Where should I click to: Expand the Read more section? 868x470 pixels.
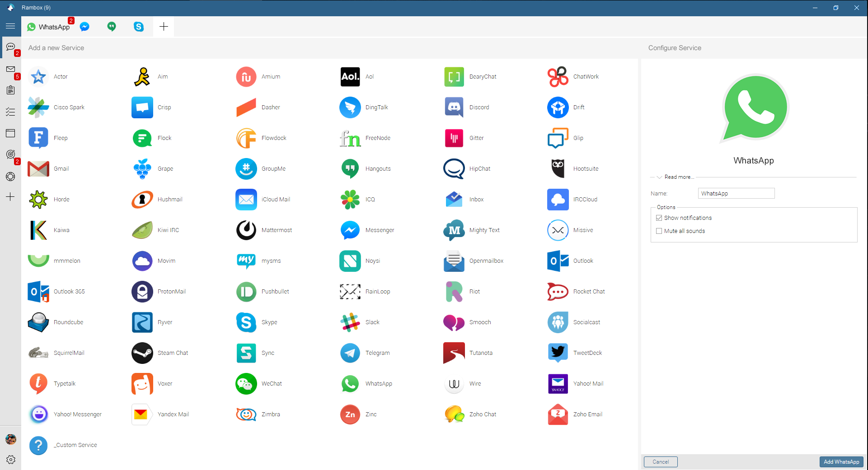coord(675,177)
